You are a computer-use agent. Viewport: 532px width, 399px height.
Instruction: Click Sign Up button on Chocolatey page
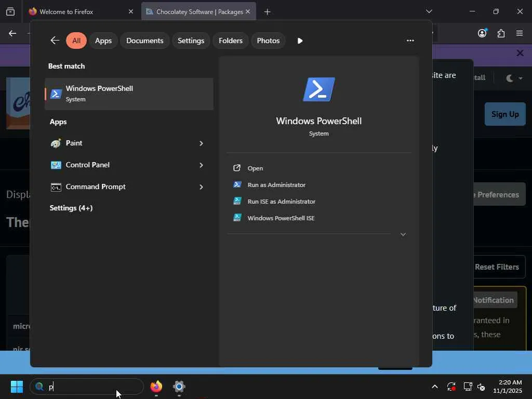(505, 114)
